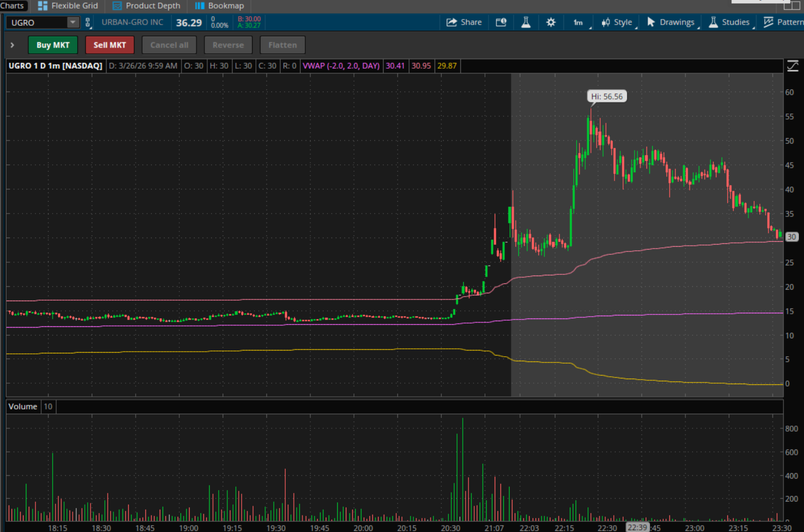Open the Bookmap tab
Viewport: 804px width, 532px height.
pos(219,6)
